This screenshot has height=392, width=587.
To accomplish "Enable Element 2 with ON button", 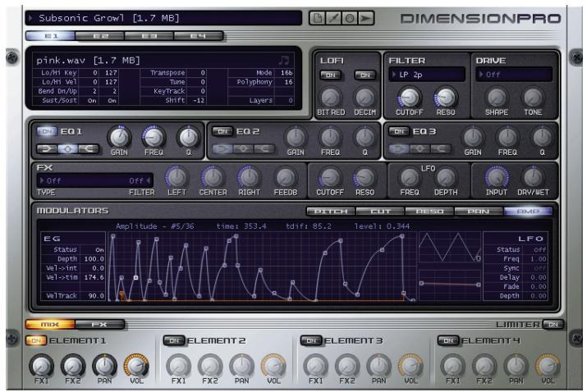I will 174,340.
